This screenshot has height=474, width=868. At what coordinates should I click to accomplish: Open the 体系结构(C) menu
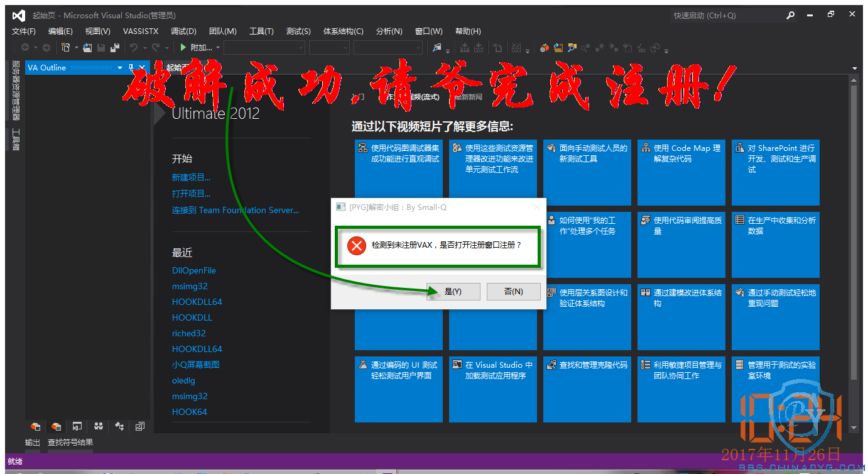(x=344, y=31)
